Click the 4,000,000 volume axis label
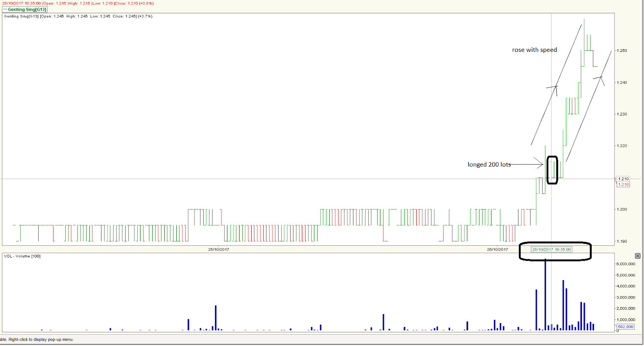The width and height of the screenshot is (644, 346). [626, 286]
